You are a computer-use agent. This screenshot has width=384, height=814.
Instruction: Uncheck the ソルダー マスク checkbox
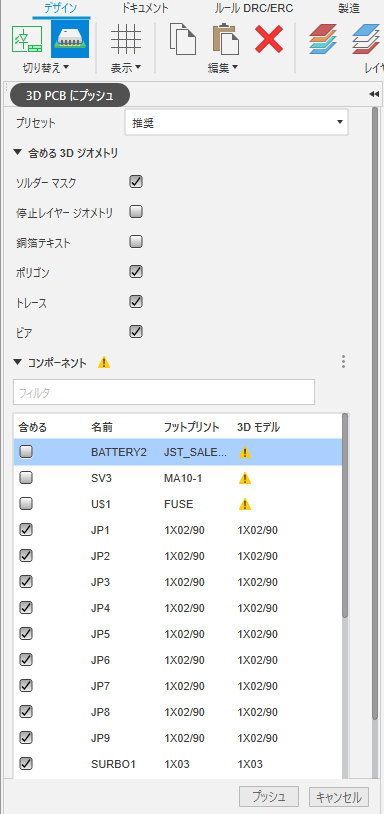pyautogui.click(x=136, y=182)
